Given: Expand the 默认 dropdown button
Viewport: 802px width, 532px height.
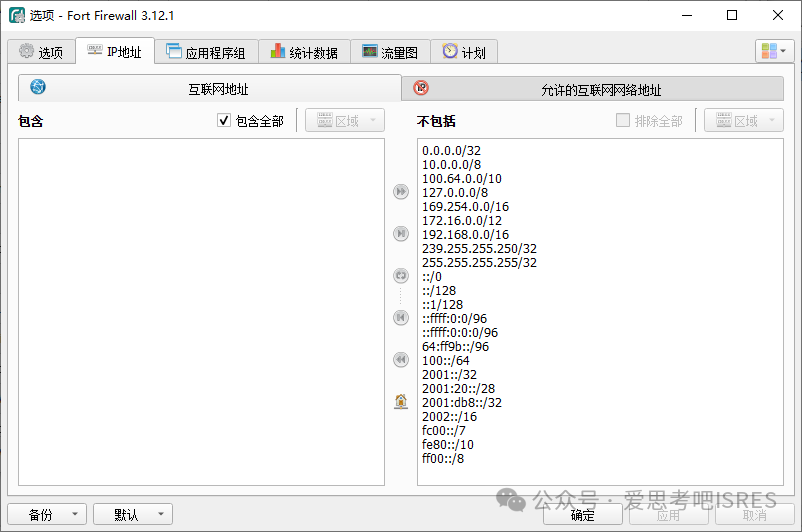Looking at the screenshot, I should pyautogui.click(x=133, y=514).
